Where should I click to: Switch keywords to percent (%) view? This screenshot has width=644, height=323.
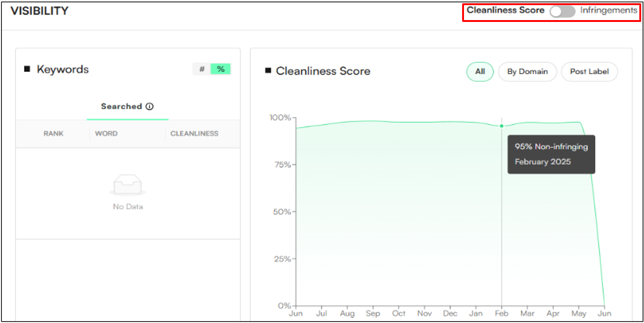point(221,69)
